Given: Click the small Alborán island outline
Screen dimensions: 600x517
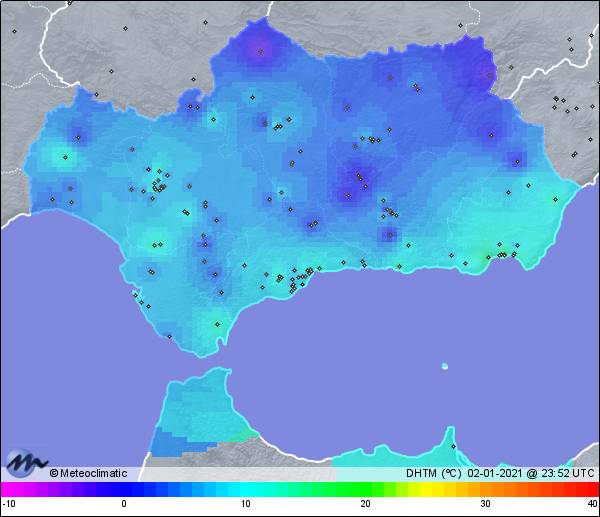Looking at the screenshot, I should click(445, 366).
